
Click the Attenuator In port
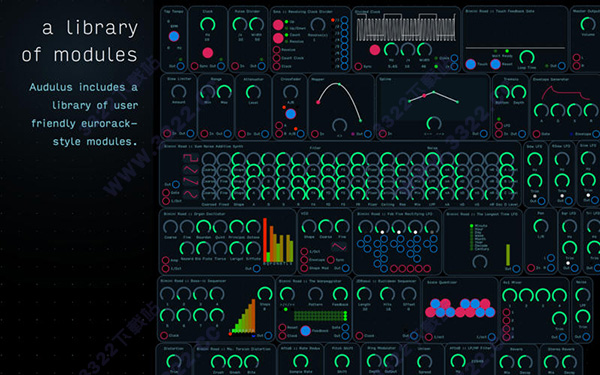click(x=241, y=134)
